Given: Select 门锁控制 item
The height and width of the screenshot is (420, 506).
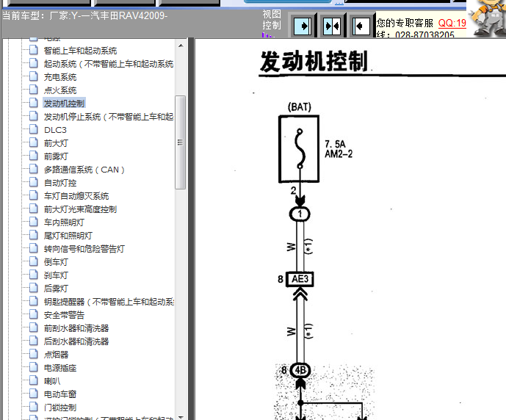Looking at the screenshot, I should pos(60,408).
